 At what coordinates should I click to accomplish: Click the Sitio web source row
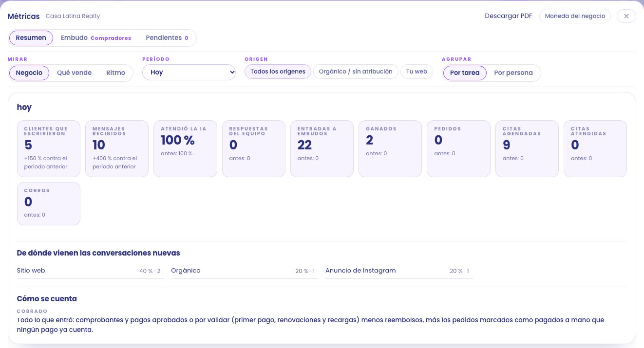click(90, 271)
